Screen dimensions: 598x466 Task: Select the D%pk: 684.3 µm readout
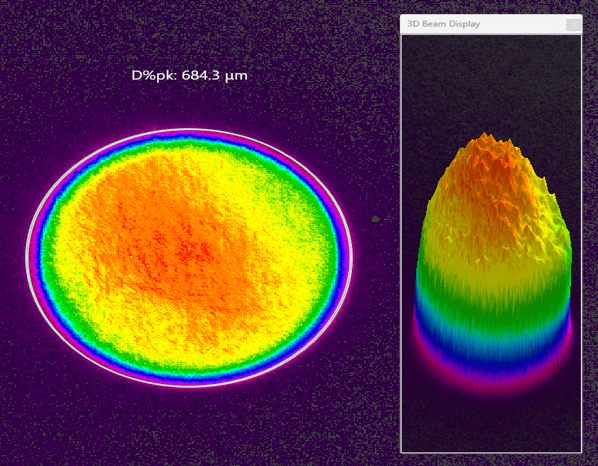click(x=189, y=75)
